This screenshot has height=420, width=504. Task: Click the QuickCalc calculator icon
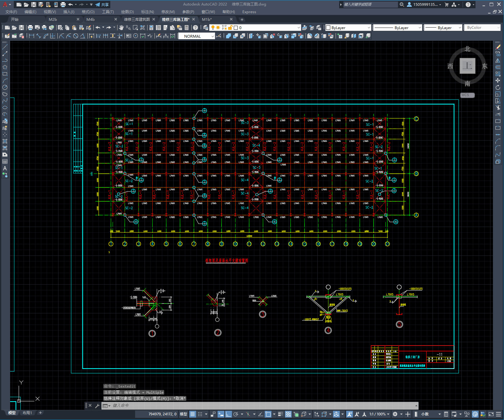click(187, 28)
